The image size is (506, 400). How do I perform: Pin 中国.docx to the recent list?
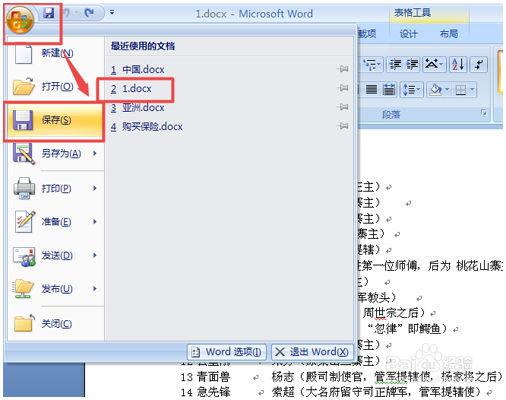(344, 69)
